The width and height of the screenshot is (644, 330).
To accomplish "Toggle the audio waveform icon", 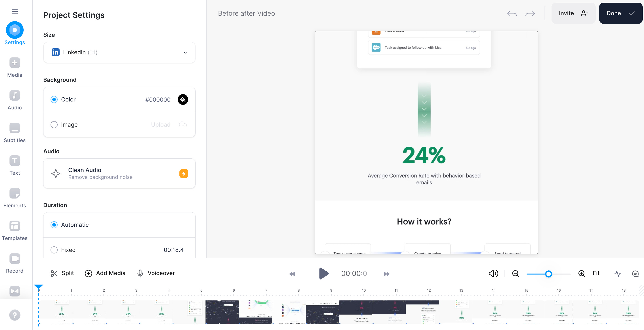I will [x=618, y=274].
